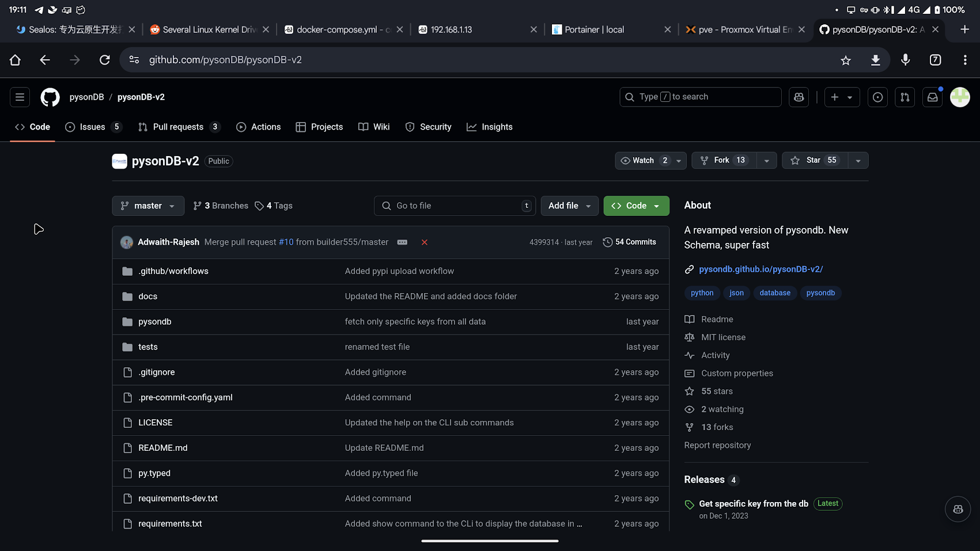Image resolution: width=980 pixels, height=551 pixels.
Task: Open notifications via the inbox icon
Action: pos(932,97)
